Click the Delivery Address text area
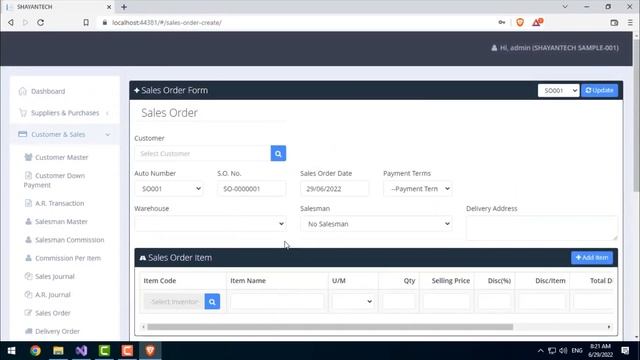 pyautogui.click(x=542, y=228)
